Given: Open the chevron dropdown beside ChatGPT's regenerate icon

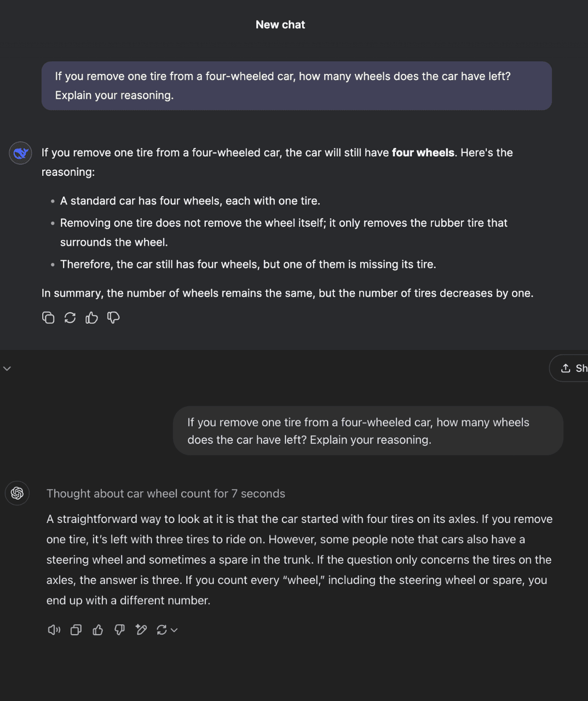Looking at the screenshot, I should coord(174,630).
